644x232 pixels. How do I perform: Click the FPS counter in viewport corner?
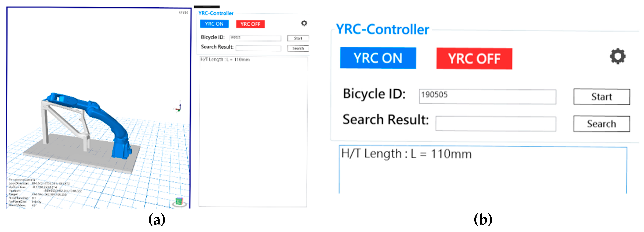tap(183, 13)
